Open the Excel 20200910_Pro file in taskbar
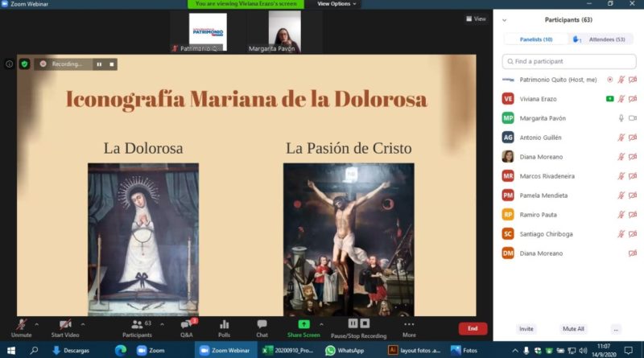The height and width of the screenshot is (358, 644). tap(288, 350)
